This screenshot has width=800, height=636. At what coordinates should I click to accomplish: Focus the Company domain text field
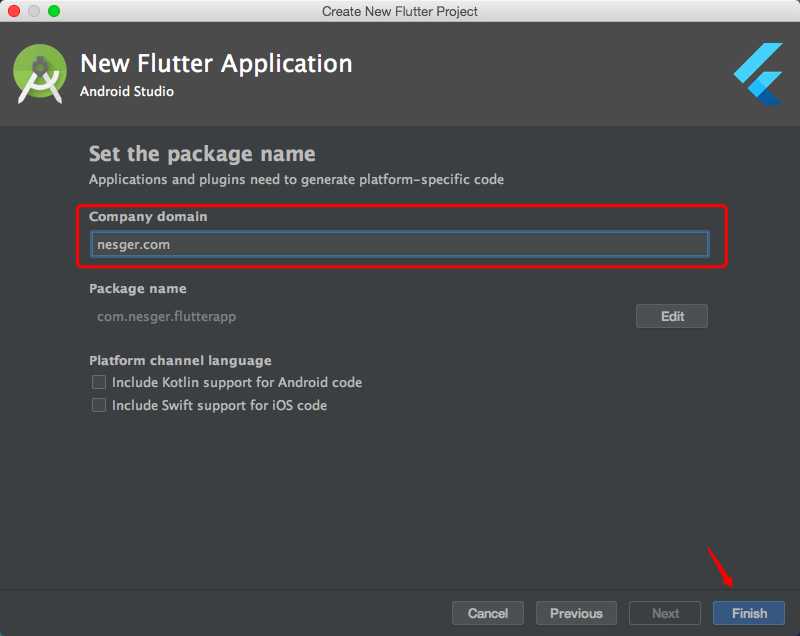(399, 244)
